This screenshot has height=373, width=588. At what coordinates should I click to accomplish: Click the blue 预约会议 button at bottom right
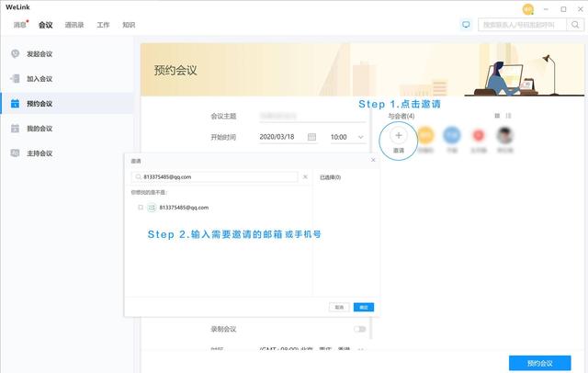[x=539, y=363]
